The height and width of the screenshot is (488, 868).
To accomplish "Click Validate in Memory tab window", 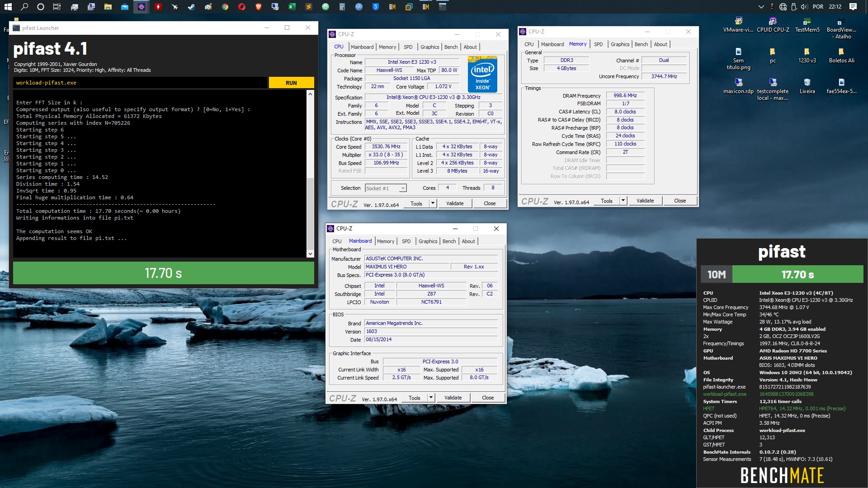I will coord(645,201).
